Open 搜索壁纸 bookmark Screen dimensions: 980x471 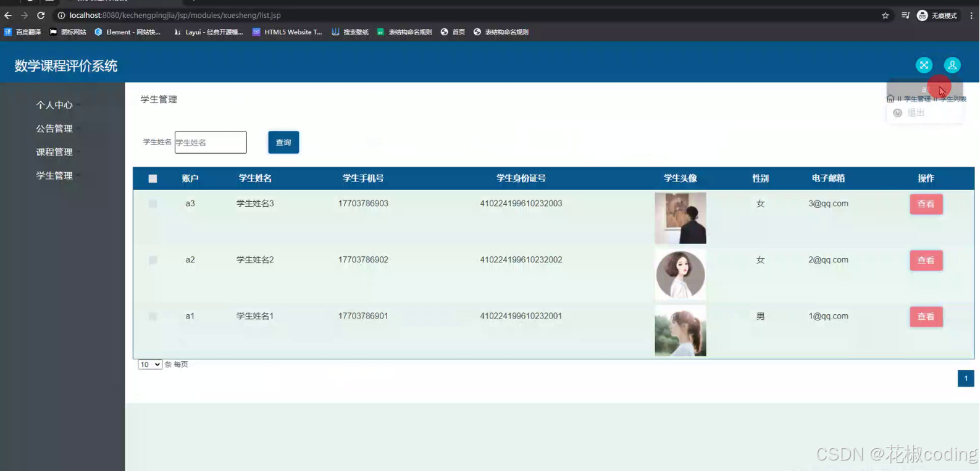tap(350, 32)
